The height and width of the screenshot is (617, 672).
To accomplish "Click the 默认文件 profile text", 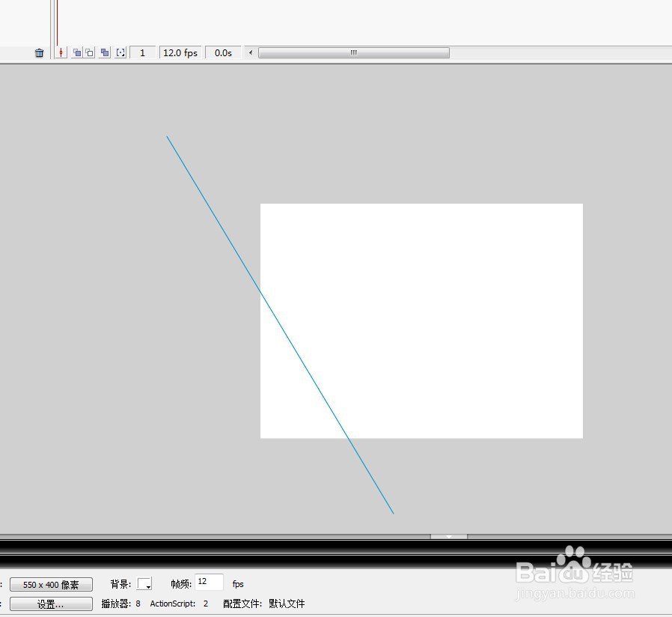I will pyautogui.click(x=287, y=604).
